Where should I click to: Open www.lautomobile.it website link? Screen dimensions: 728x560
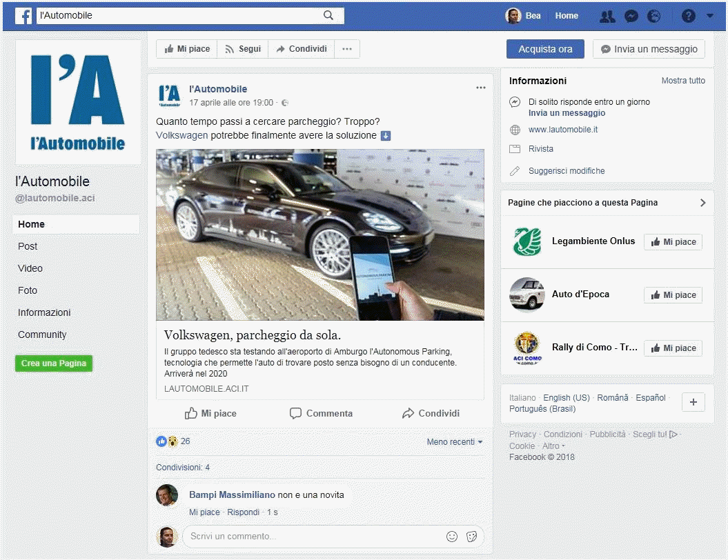562,130
